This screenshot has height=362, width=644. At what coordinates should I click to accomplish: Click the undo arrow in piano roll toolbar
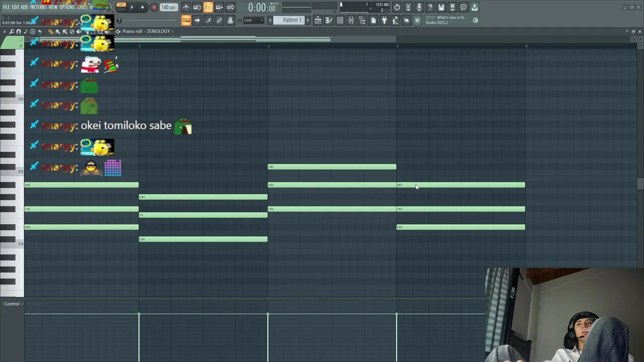click(x=40, y=32)
